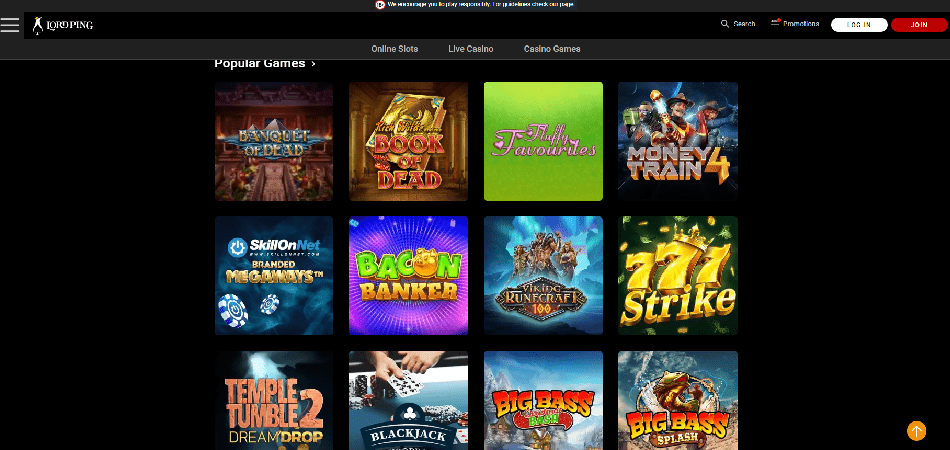Click the Search magnifier icon
Screen dimensions: 950x450
[725, 24]
